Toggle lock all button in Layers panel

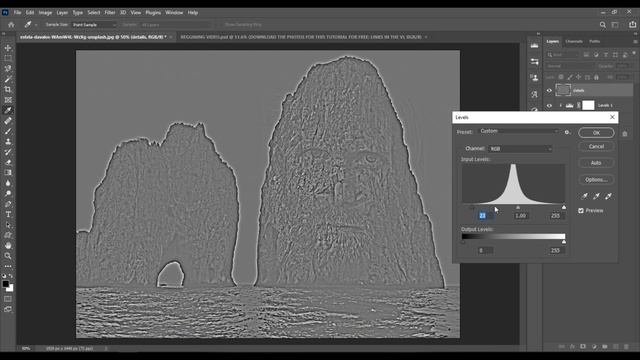596,77
